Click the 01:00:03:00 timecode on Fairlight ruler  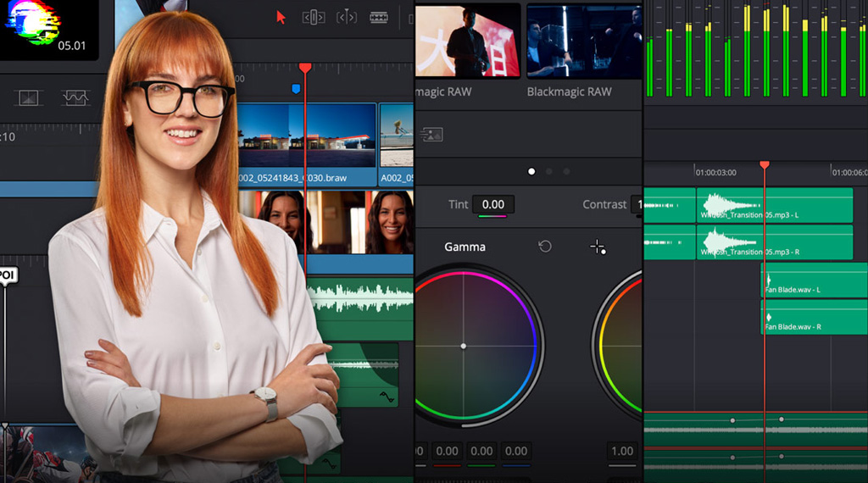[715, 173]
